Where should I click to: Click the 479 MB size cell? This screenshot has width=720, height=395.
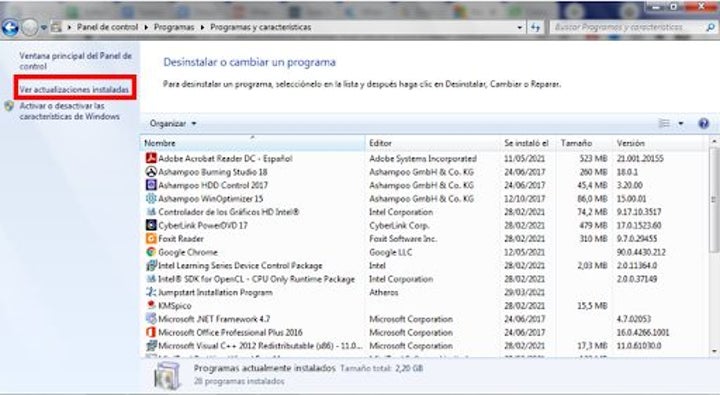coord(593,226)
